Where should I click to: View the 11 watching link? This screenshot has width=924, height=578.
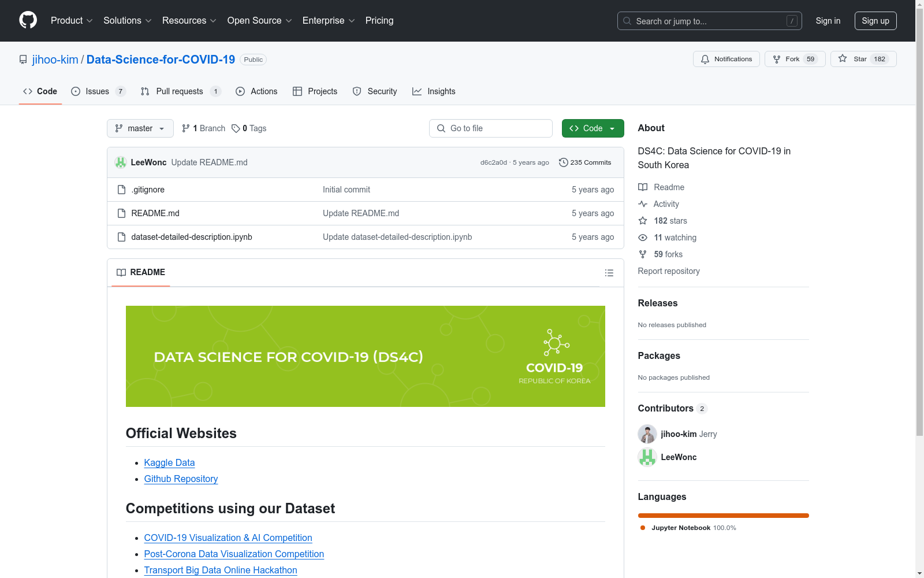point(667,238)
